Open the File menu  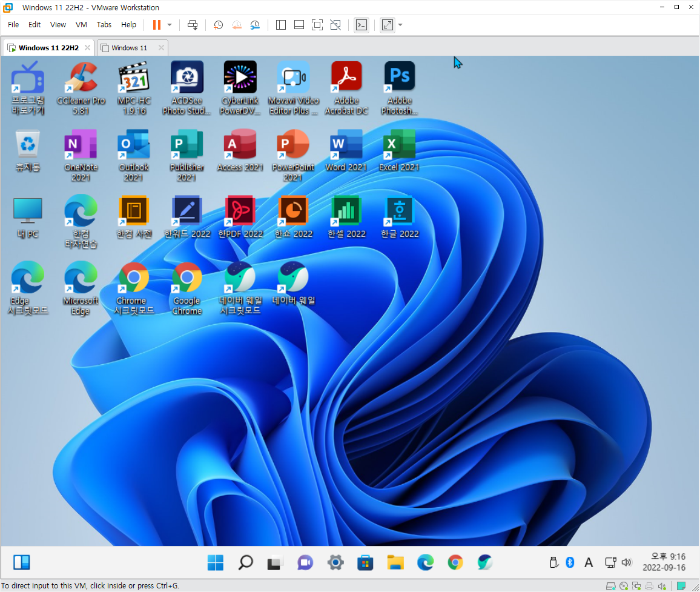[13, 25]
